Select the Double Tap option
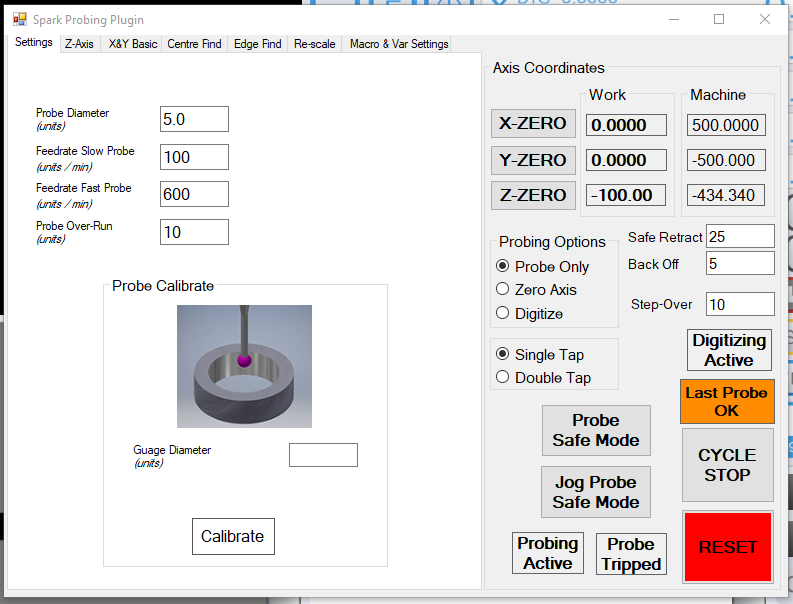 [544, 378]
